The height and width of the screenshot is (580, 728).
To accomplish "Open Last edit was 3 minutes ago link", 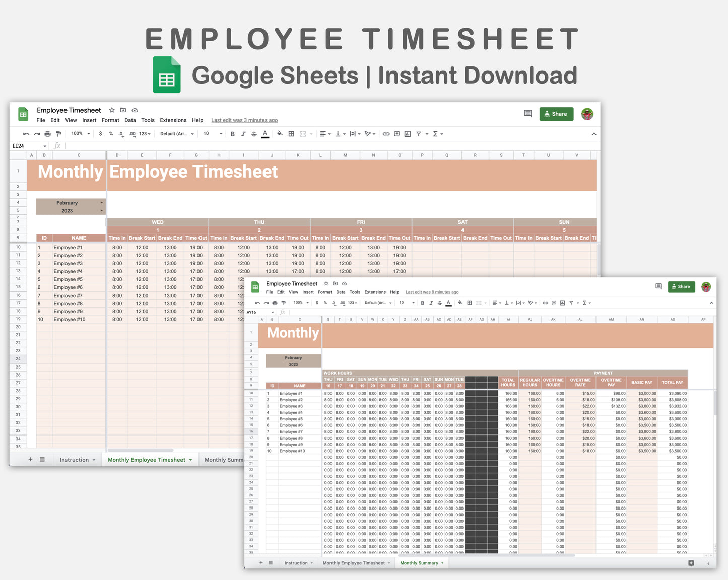I will coord(244,120).
